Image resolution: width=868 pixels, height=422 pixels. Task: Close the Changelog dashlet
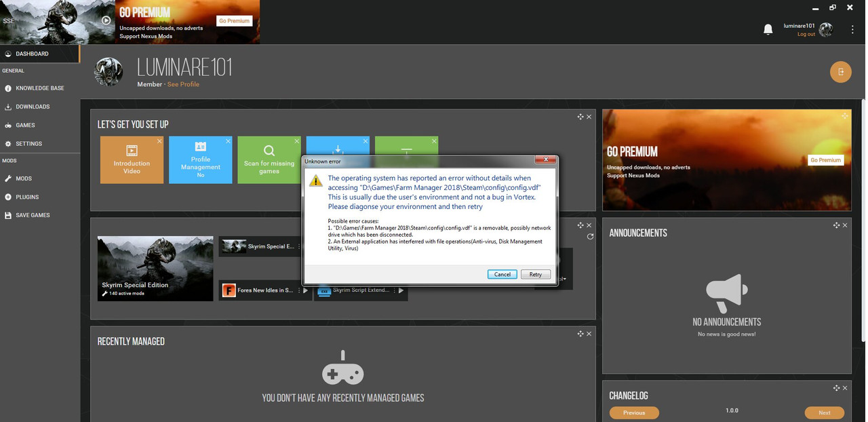(x=844, y=388)
